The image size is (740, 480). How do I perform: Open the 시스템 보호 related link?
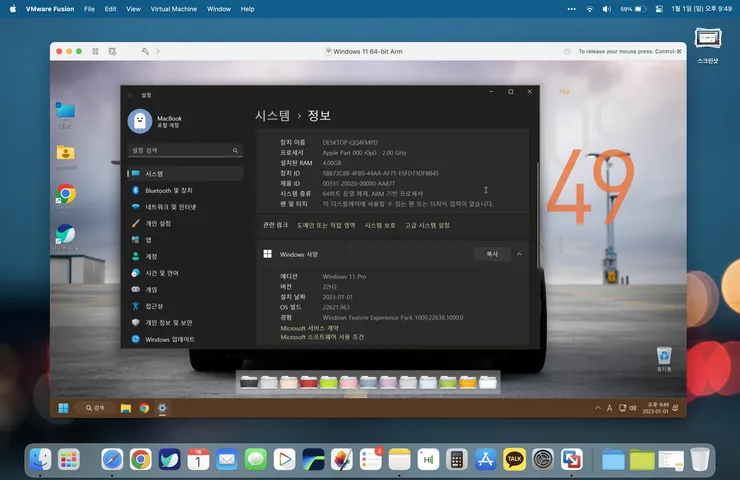tap(379, 225)
